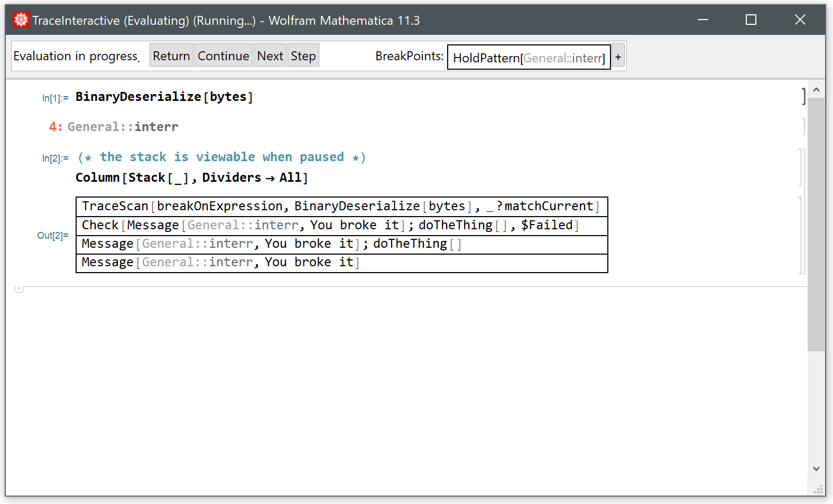
Task: Select the cell bracket of the Out[2] stack output
Action: [x=800, y=235]
